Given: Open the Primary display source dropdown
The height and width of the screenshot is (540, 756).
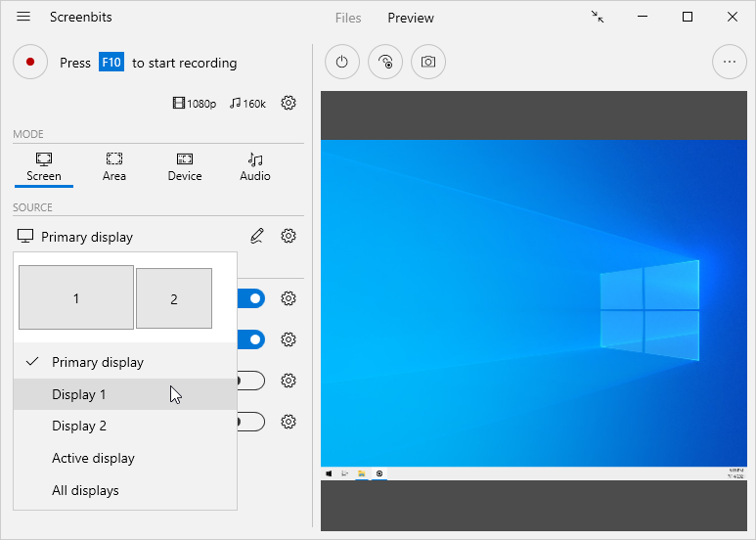Looking at the screenshot, I should (74, 237).
